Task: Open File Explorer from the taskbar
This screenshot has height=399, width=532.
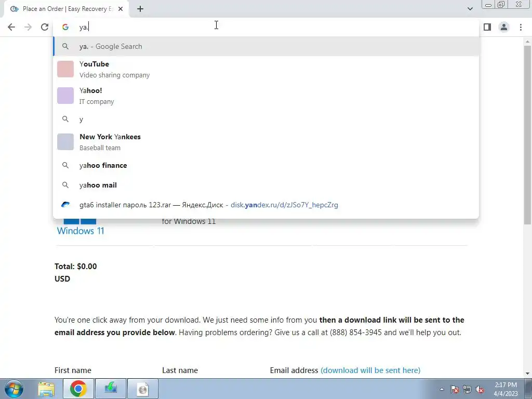Action: coord(46,389)
